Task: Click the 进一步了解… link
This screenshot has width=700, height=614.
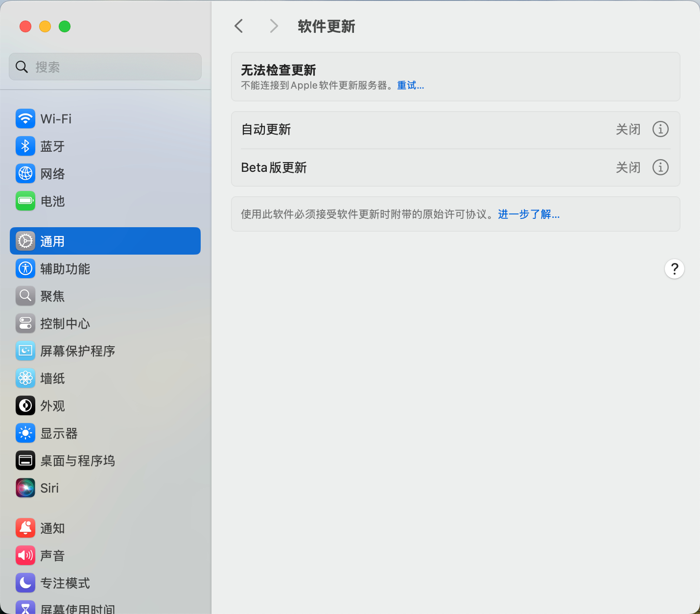Action: point(529,214)
